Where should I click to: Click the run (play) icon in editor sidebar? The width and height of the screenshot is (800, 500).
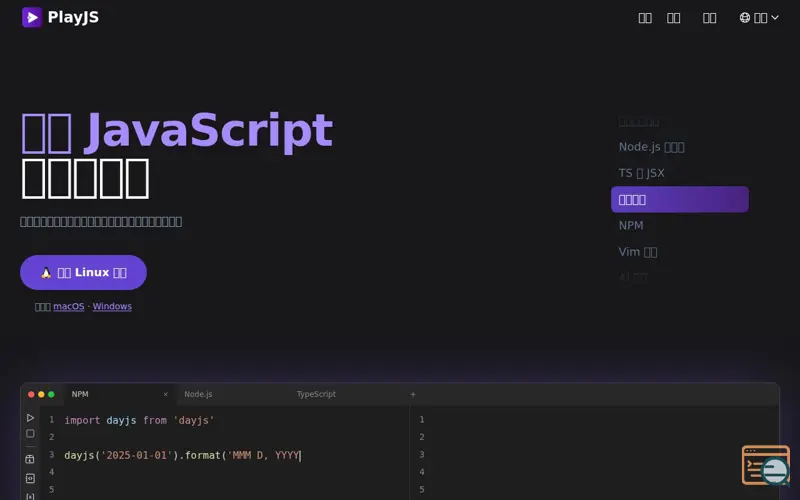click(x=30, y=418)
